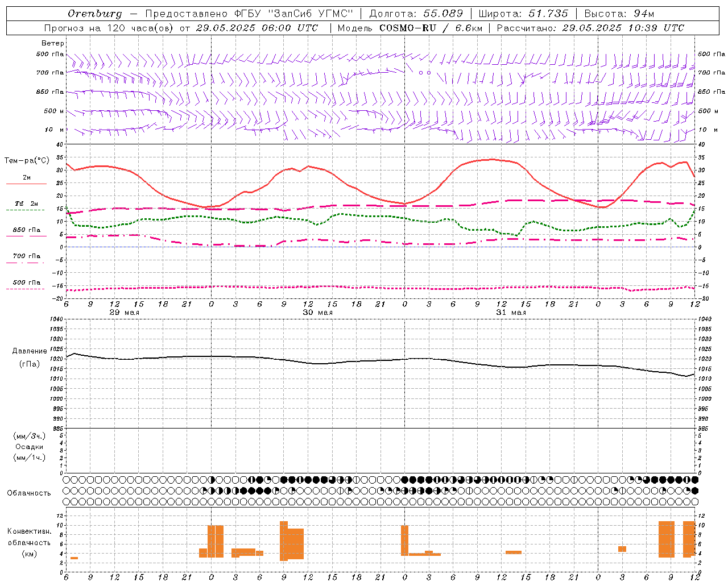Click "850 гПа" wind level label on right
This screenshot has height=582, width=728.
click(712, 92)
